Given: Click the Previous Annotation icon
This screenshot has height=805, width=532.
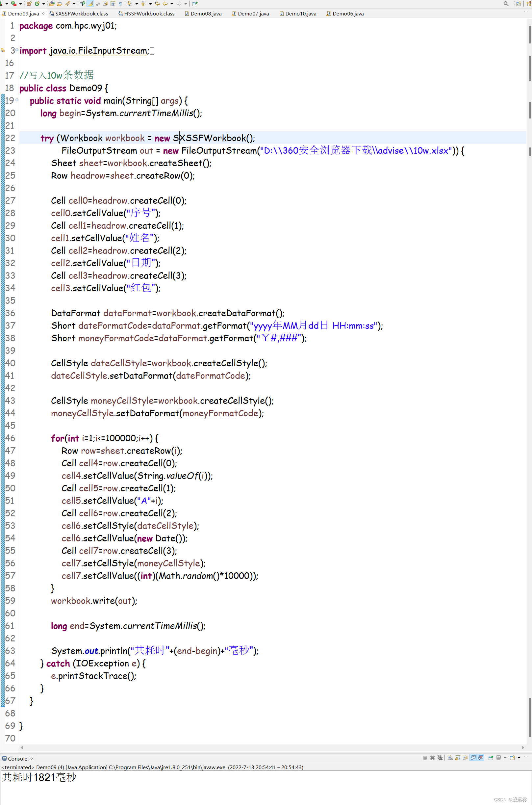Looking at the screenshot, I should pos(144,4).
